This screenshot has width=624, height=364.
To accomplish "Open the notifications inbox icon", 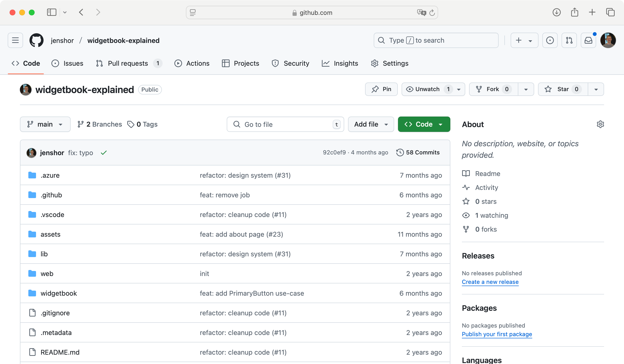I will click(588, 40).
